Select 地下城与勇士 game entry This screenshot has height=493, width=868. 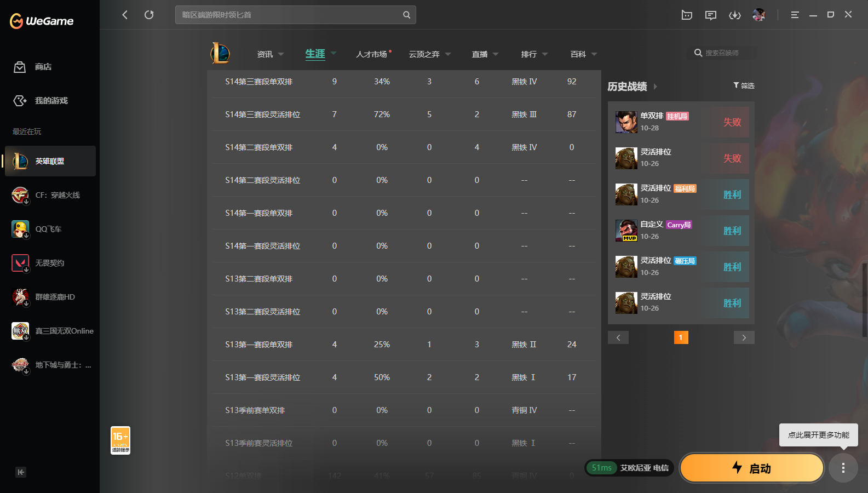[50, 365]
